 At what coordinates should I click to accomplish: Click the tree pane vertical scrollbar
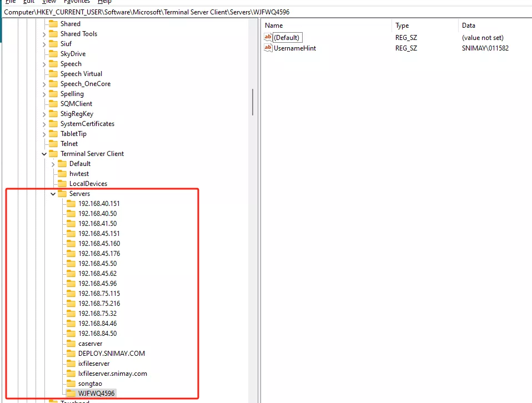pyautogui.click(x=253, y=103)
